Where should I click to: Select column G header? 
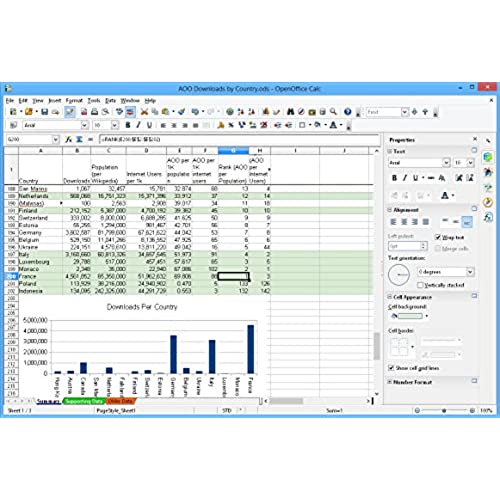click(233, 151)
